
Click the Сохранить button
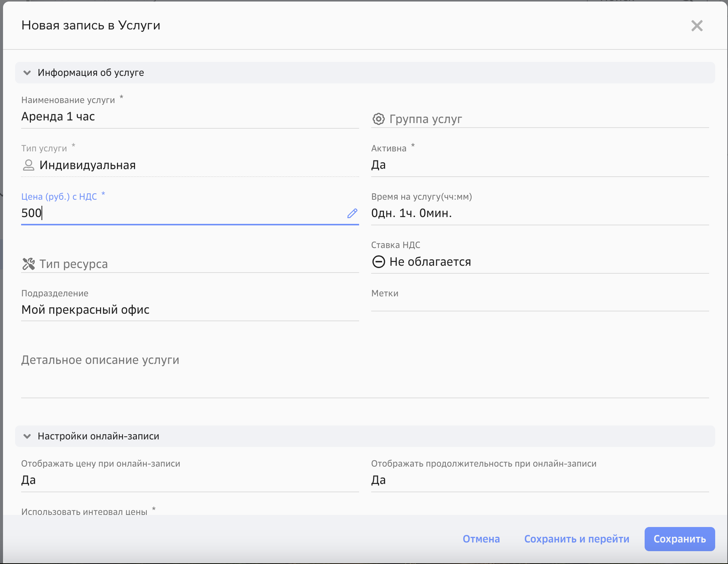[x=679, y=539]
